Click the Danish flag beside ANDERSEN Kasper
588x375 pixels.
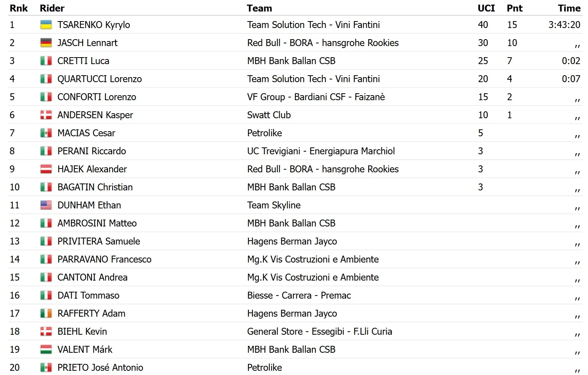[46, 115]
